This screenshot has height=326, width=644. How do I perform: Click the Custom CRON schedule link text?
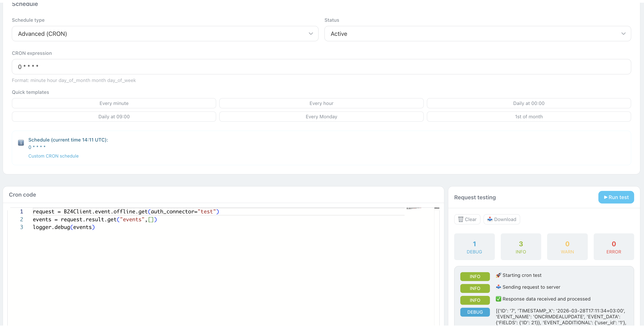point(54,156)
